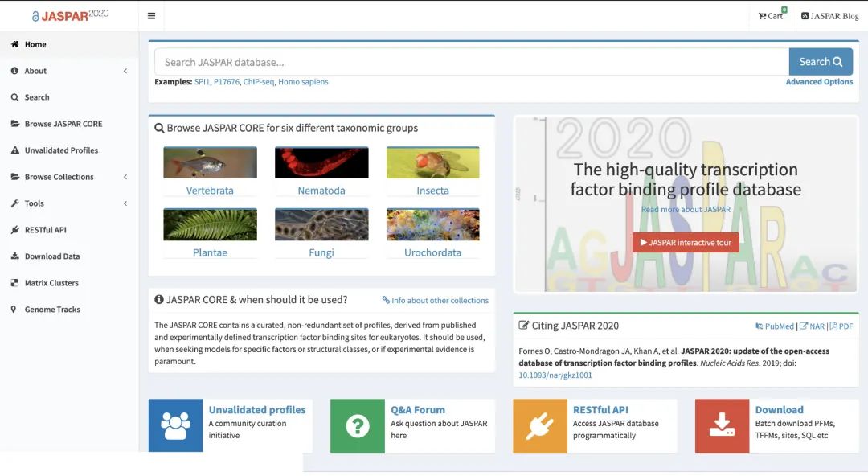This screenshot has width=868, height=476.
Task: Select the Nematoda worm thumbnail
Action: [321, 162]
